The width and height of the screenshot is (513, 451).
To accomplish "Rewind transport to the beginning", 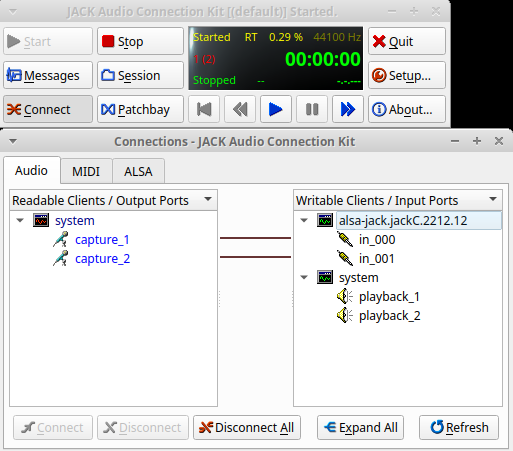I will click(x=204, y=109).
